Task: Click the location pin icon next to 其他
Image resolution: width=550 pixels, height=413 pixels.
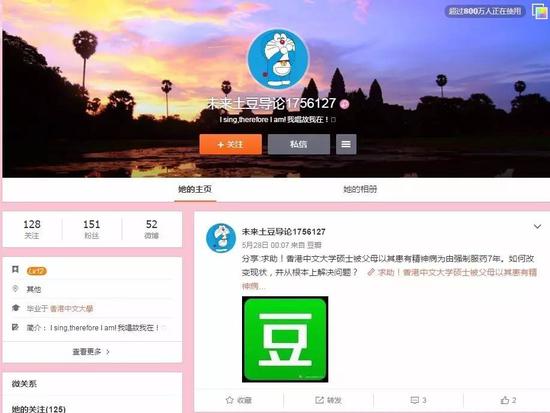Action: click(15, 289)
